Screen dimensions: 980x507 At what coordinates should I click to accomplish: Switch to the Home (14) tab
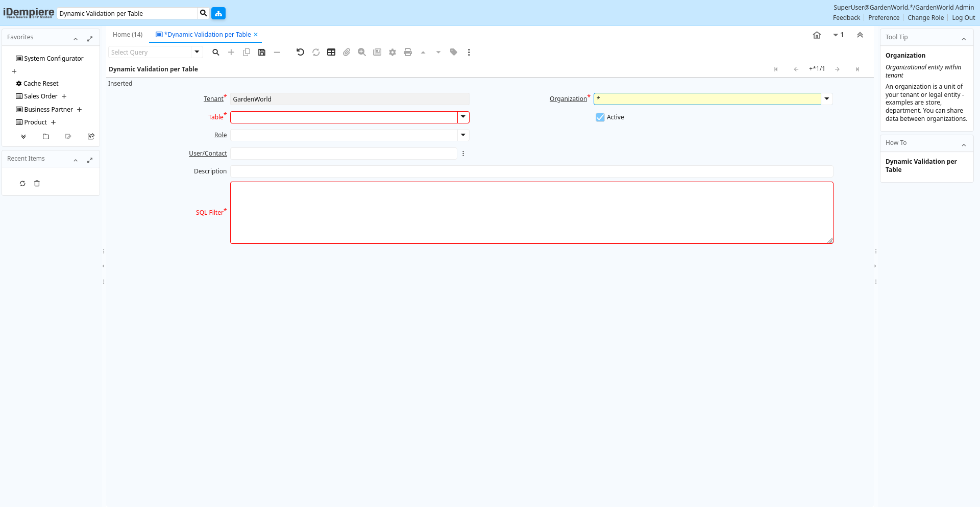[128, 35]
